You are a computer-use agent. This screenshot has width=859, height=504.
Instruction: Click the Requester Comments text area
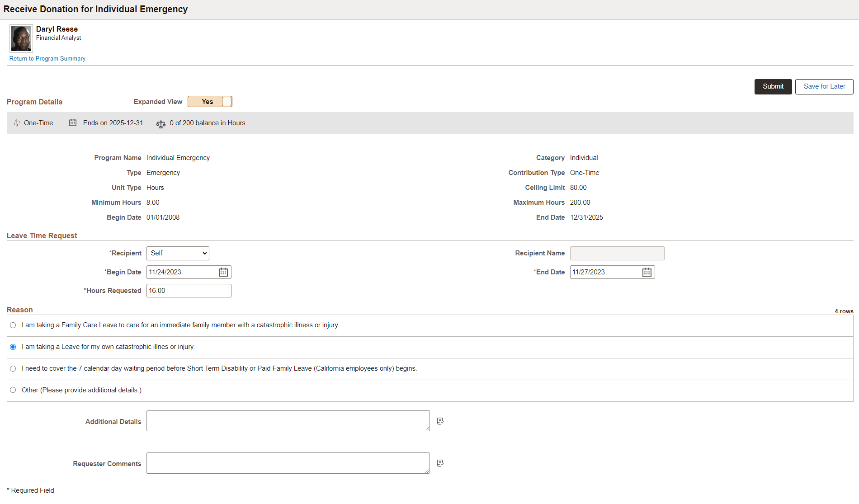[x=288, y=463]
